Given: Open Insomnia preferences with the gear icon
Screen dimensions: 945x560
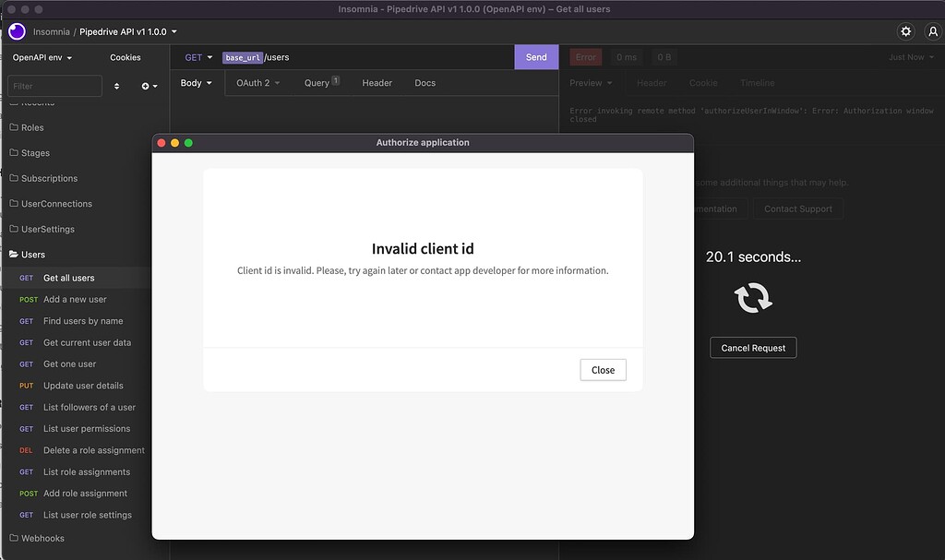Looking at the screenshot, I should 905,30.
